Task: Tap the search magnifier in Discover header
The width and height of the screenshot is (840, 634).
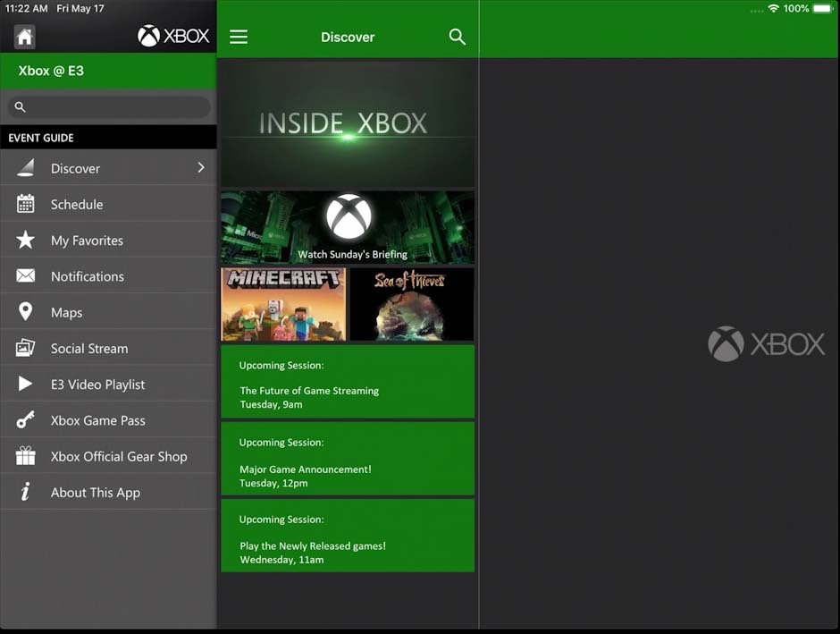Action: click(457, 37)
